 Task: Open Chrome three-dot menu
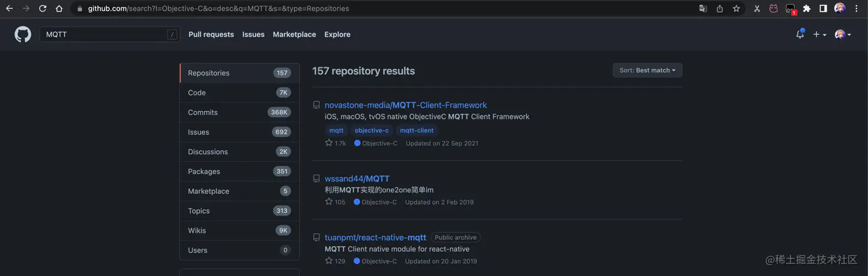[858, 9]
